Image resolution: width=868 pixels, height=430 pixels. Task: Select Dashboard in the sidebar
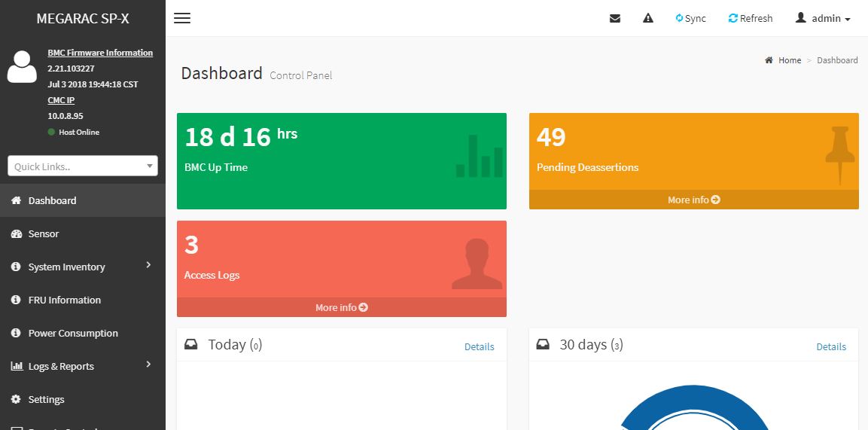(52, 200)
